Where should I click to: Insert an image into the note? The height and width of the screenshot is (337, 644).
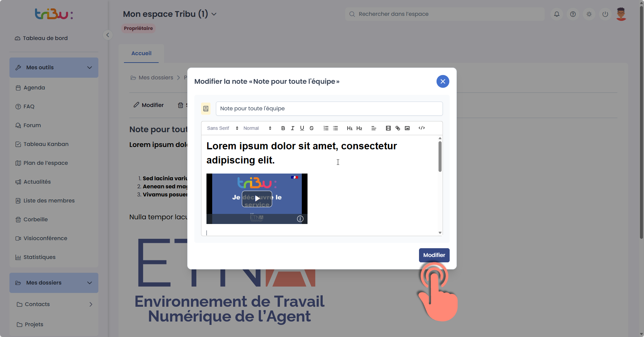407,128
